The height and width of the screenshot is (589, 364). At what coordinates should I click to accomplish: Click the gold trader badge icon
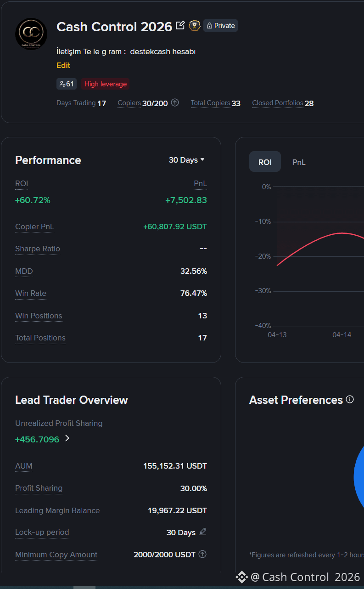195,26
